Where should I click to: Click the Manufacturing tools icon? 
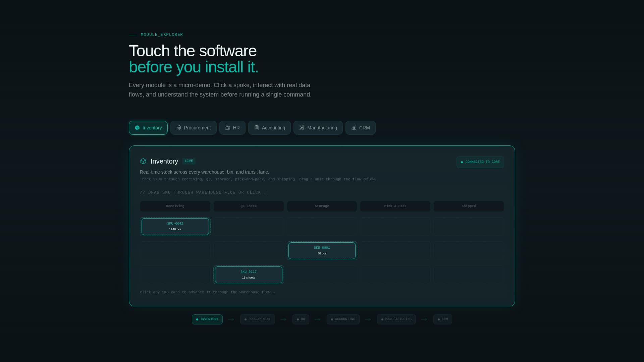click(x=302, y=128)
